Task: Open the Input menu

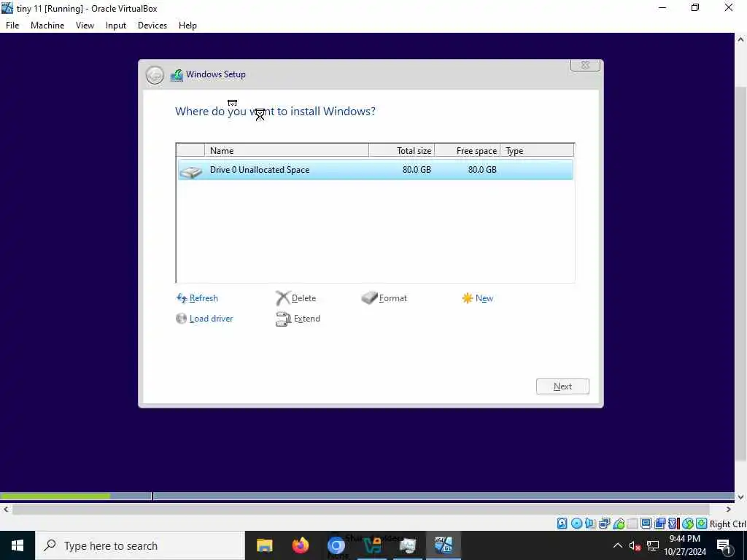Action: [116, 26]
